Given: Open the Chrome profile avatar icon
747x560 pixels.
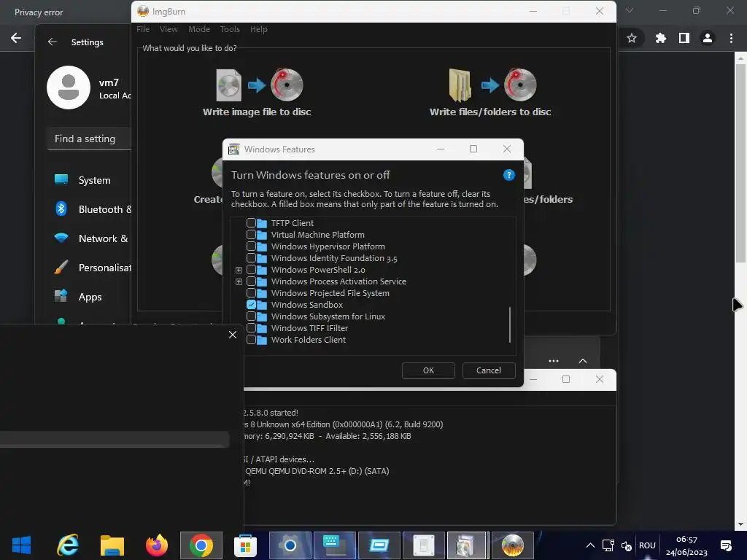Looking at the screenshot, I should (x=708, y=38).
